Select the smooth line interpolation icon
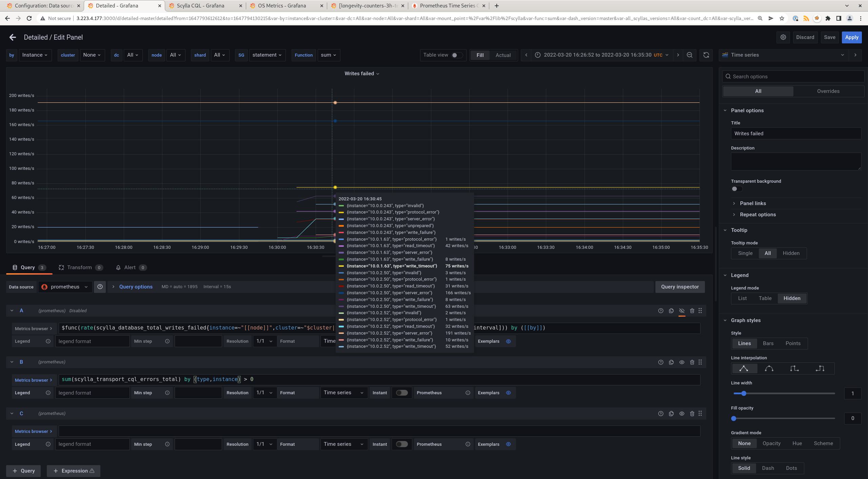This screenshot has width=868, height=479. pyautogui.click(x=769, y=368)
